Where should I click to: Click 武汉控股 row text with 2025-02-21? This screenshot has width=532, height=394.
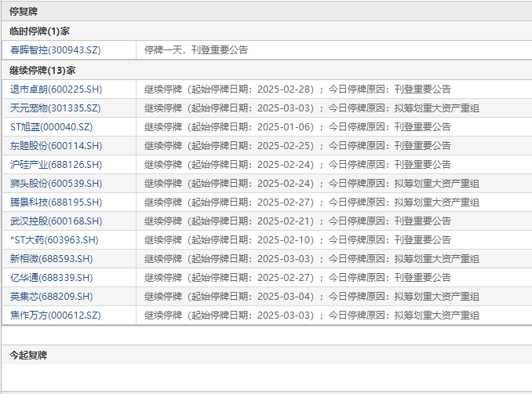point(297,221)
